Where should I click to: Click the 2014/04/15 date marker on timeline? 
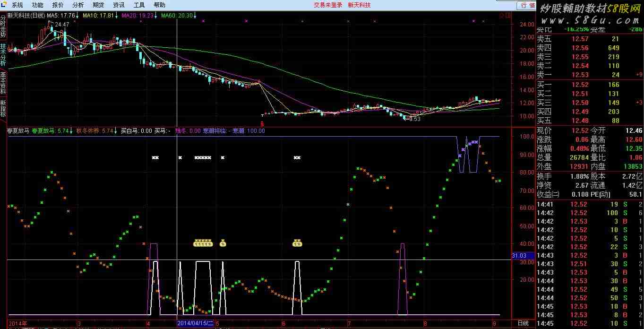click(x=195, y=323)
